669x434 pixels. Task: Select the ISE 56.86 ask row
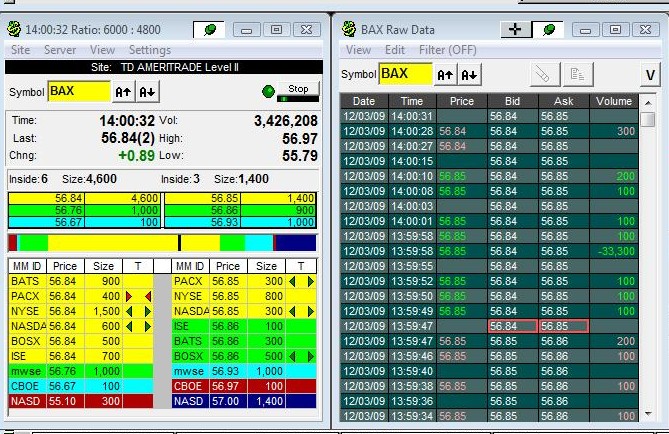244,326
